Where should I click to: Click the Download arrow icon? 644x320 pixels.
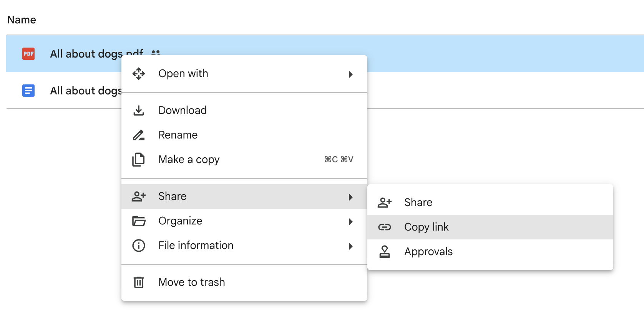point(139,111)
